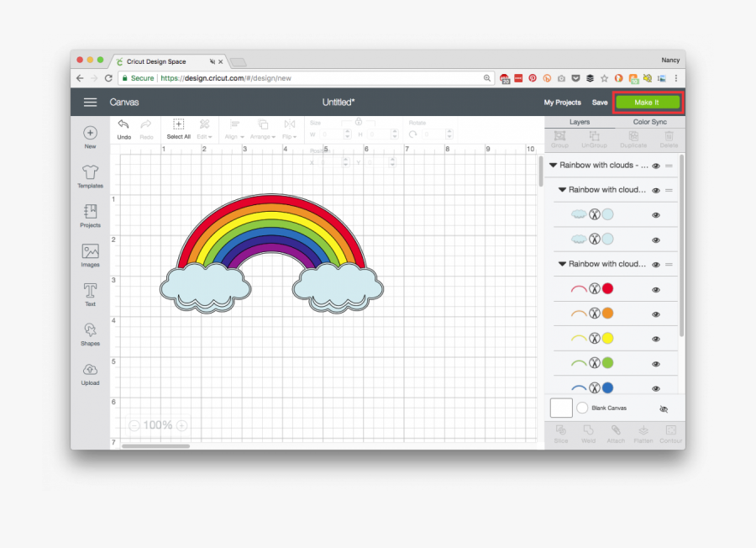Image resolution: width=756 pixels, height=548 pixels.
Task: Hide the top Rainbow with clouds group
Action: [656, 166]
